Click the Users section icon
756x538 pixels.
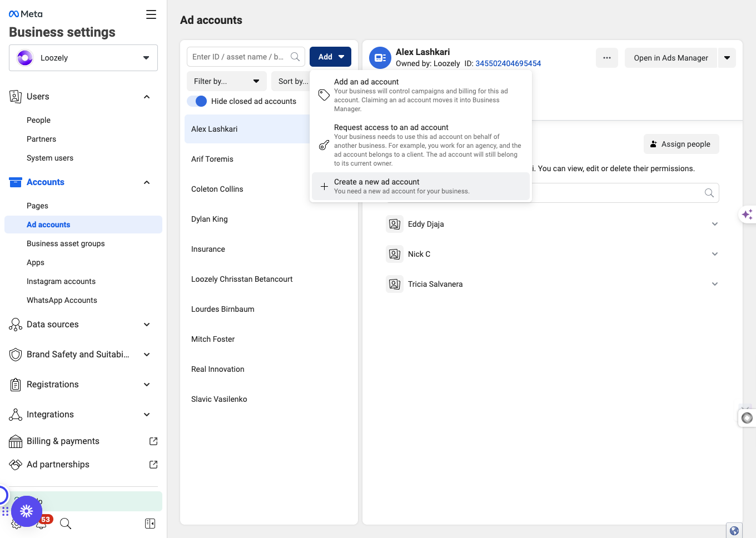[16, 97]
